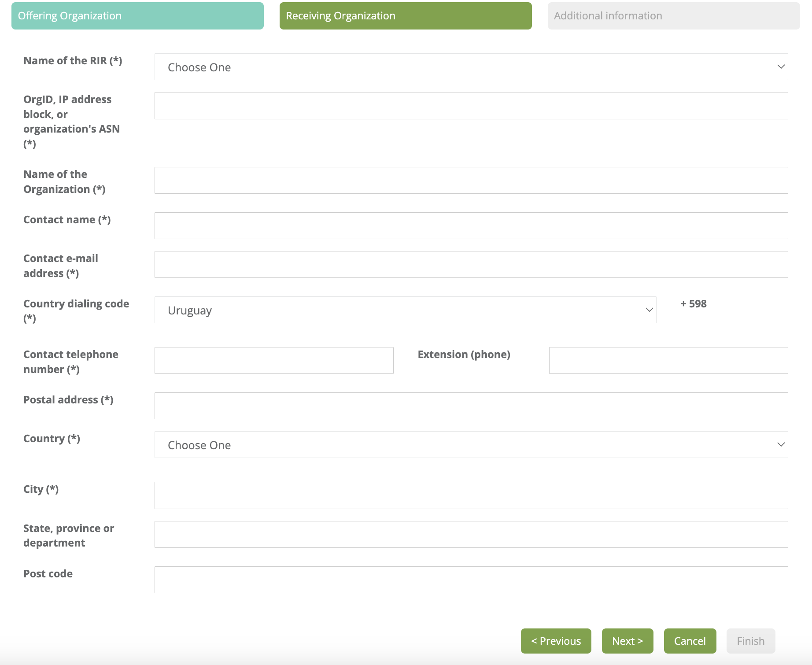812x665 pixels.
Task: Focus the Contact name input
Action: point(471,226)
